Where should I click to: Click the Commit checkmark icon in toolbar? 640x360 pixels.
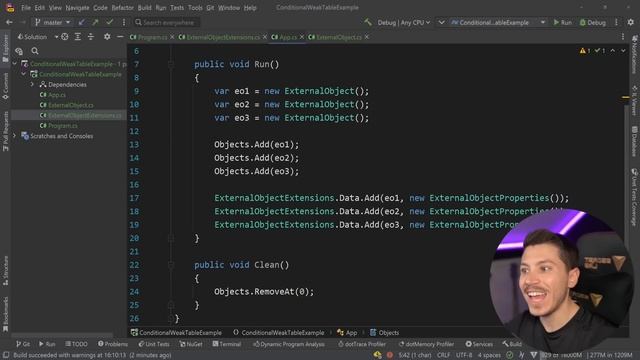109,22
